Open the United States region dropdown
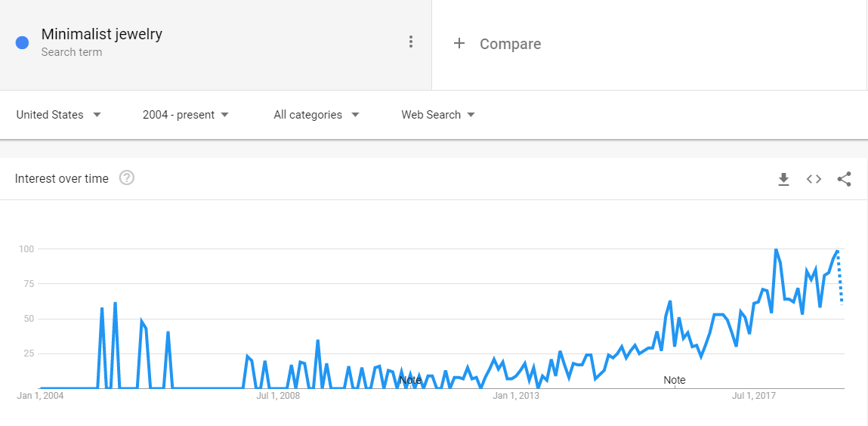This screenshot has width=868, height=426. click(x=59, y=115)
